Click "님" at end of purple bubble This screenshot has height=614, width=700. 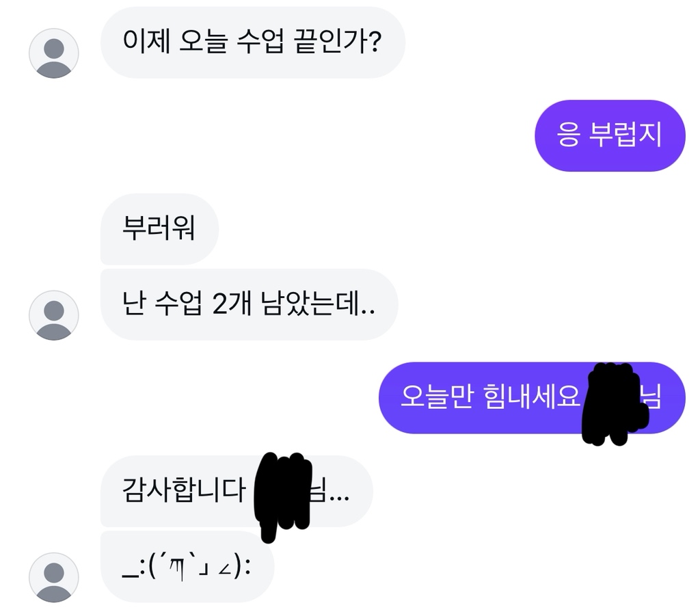point(654,397)
